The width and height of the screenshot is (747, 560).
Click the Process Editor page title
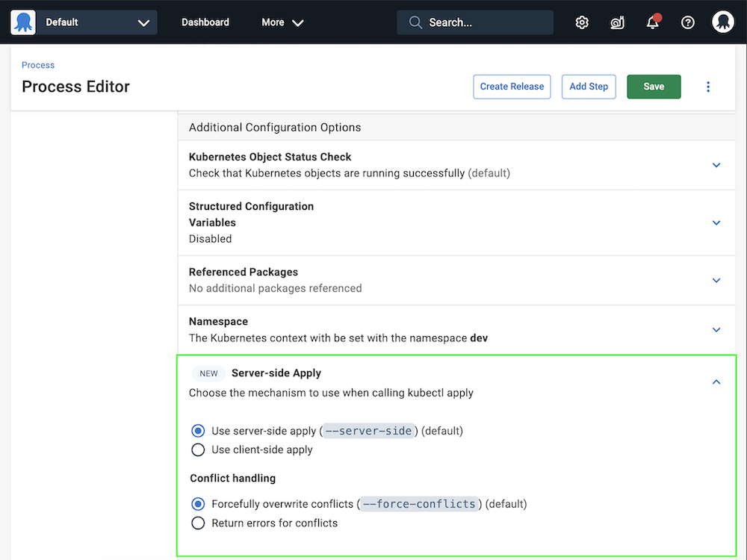75,87
